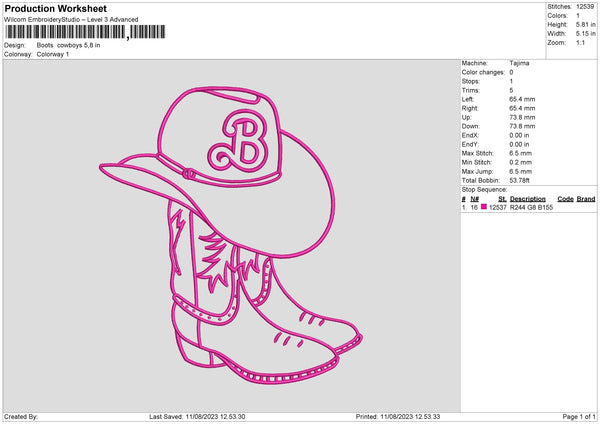Click the Brand column header
600x424 pixels.
tap(586, 199)
